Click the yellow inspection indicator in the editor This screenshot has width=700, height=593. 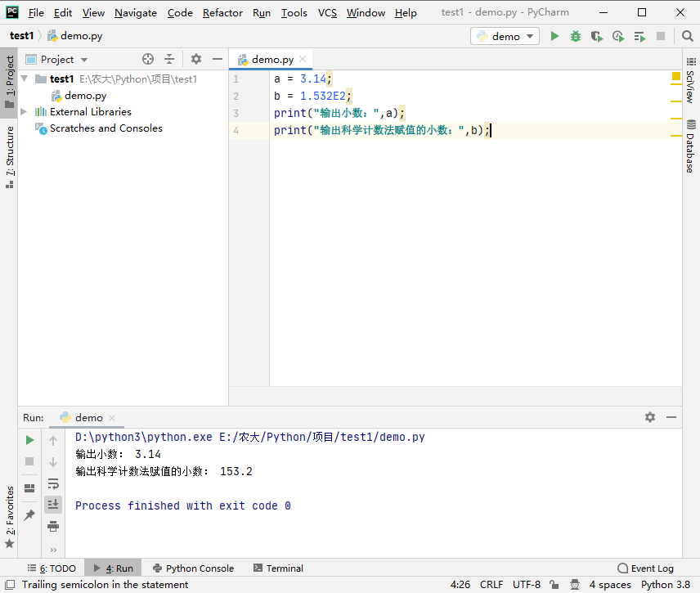(676, 76)
